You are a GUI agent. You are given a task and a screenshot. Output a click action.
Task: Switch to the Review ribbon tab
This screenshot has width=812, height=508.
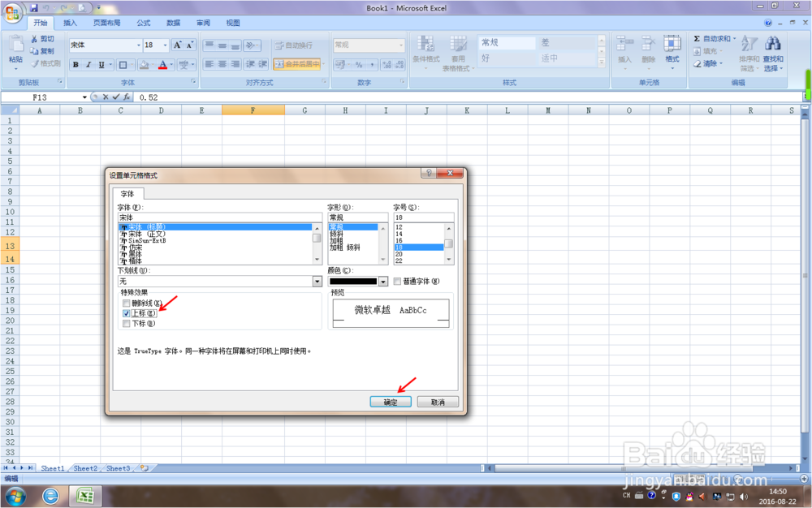[204, 23]
